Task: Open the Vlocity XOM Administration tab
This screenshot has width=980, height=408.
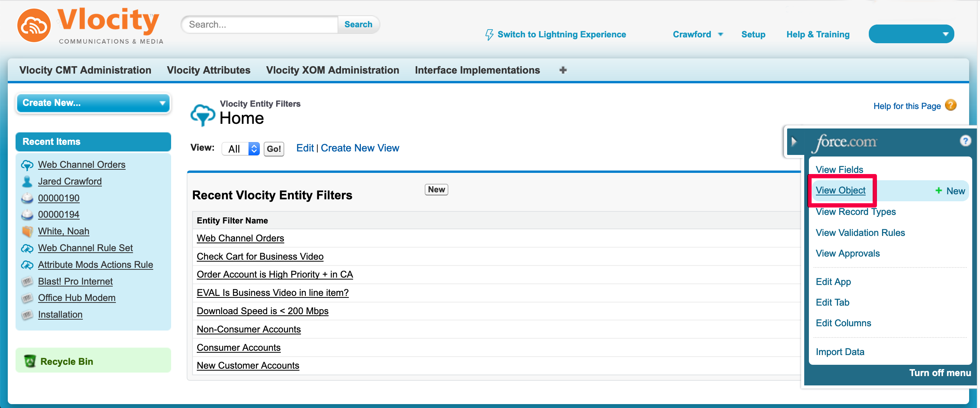Action: tap(332, 70)
